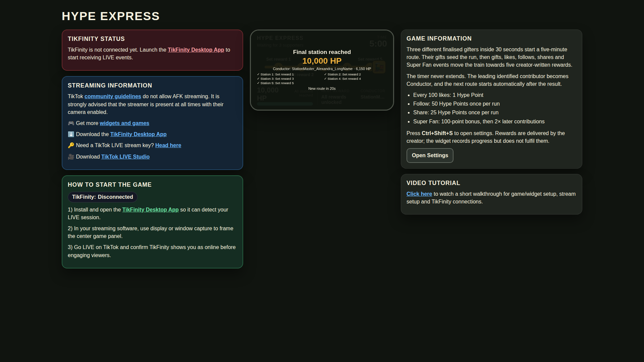
Task: Click the Head here stream key link
Action: [168, 145]
